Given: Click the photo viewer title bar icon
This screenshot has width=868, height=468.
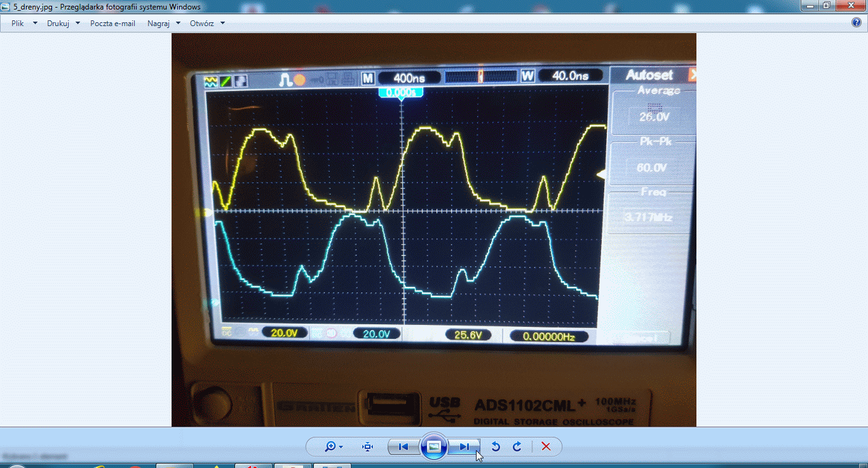Looking at the screenshot, I should pyautogui.click(x=6, y=7).
